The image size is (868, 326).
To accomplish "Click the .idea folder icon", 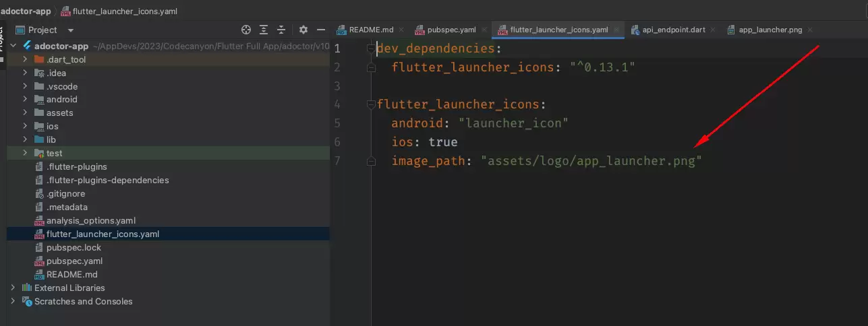I will click(39, 73).
